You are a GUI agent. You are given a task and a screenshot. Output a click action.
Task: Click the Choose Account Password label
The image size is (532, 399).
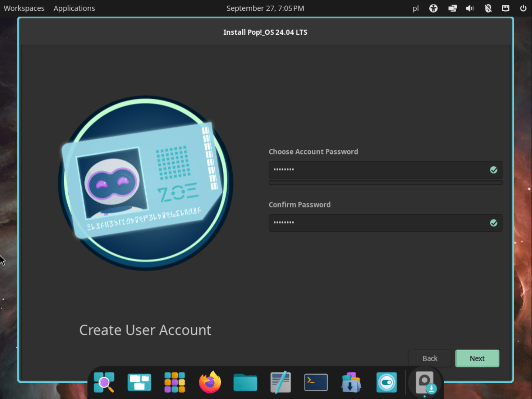tap(313, 152)
